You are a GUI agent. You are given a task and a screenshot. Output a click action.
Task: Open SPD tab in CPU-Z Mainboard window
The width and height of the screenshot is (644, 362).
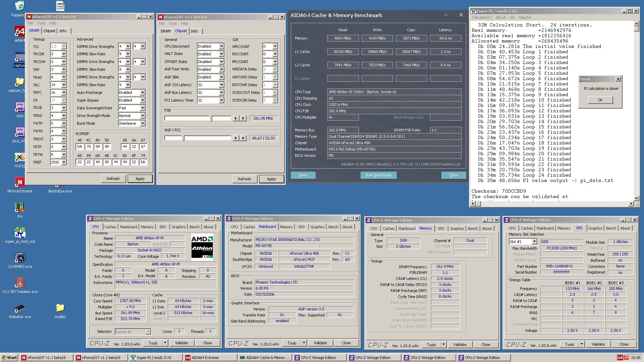tap(302, 227)
